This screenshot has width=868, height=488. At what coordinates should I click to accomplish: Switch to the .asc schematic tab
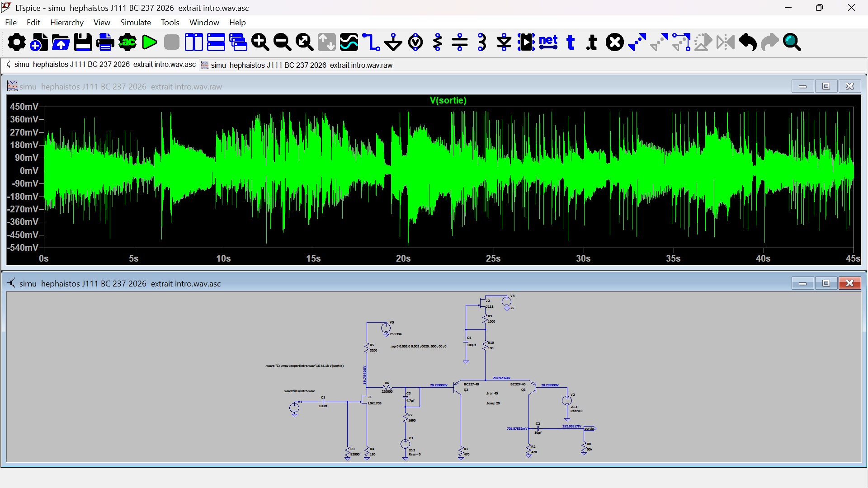(x=100, y=65)
